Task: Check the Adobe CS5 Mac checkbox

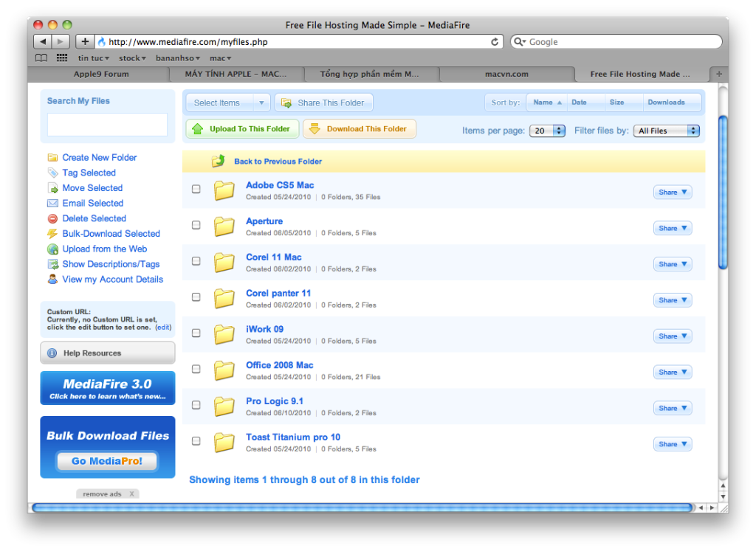Action: [x=196, y=189]
